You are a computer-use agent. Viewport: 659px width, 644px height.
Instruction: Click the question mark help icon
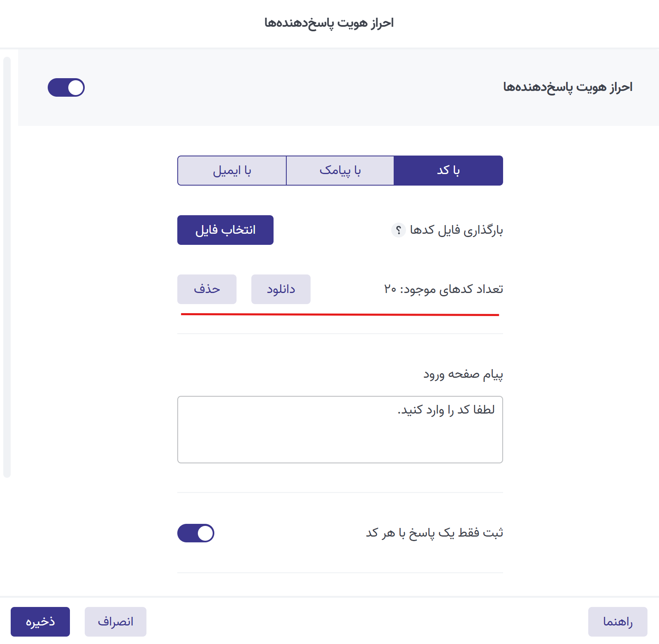pyautogui.click(x=398, y=230)
